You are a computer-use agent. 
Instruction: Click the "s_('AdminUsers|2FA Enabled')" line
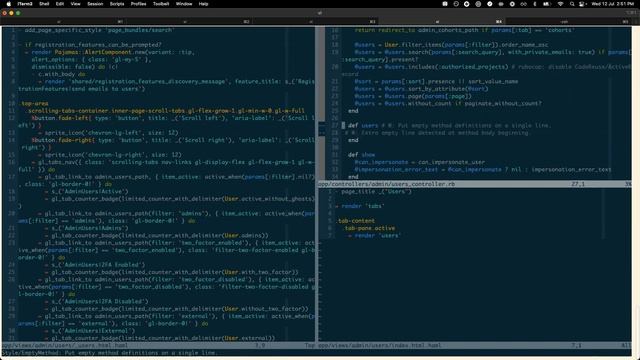pos(95,265)
